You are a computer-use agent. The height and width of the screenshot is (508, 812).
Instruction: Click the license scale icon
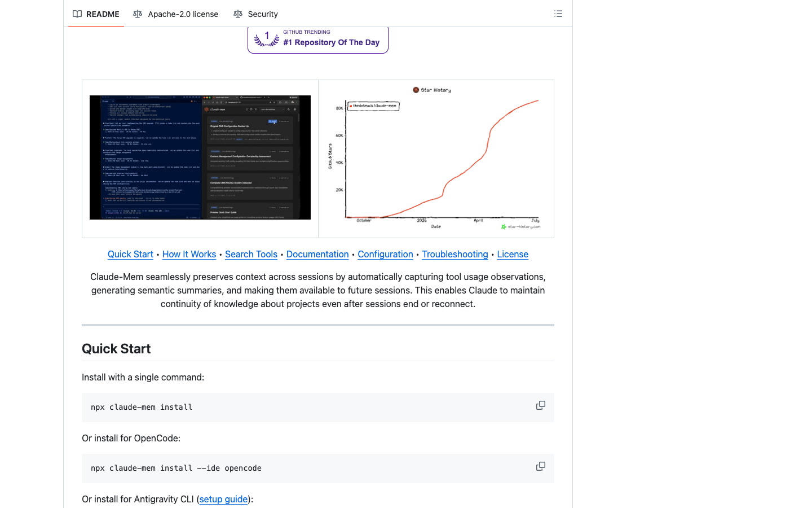pos(138,14)
